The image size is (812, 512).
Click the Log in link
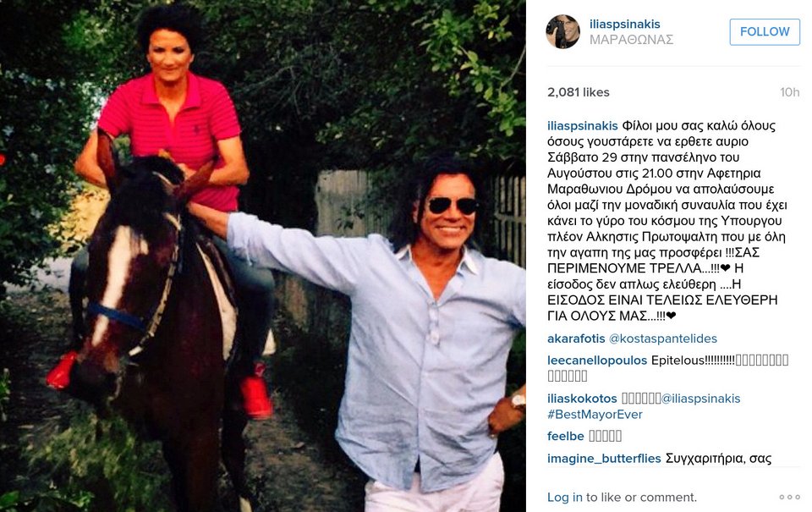tap(564, 497)
